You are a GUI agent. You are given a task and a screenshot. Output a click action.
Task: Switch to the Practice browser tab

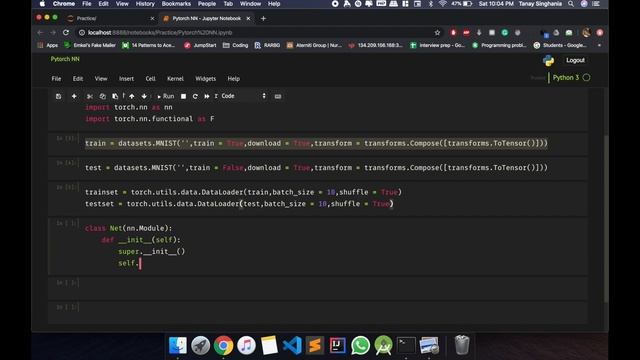tap(111, 18)
